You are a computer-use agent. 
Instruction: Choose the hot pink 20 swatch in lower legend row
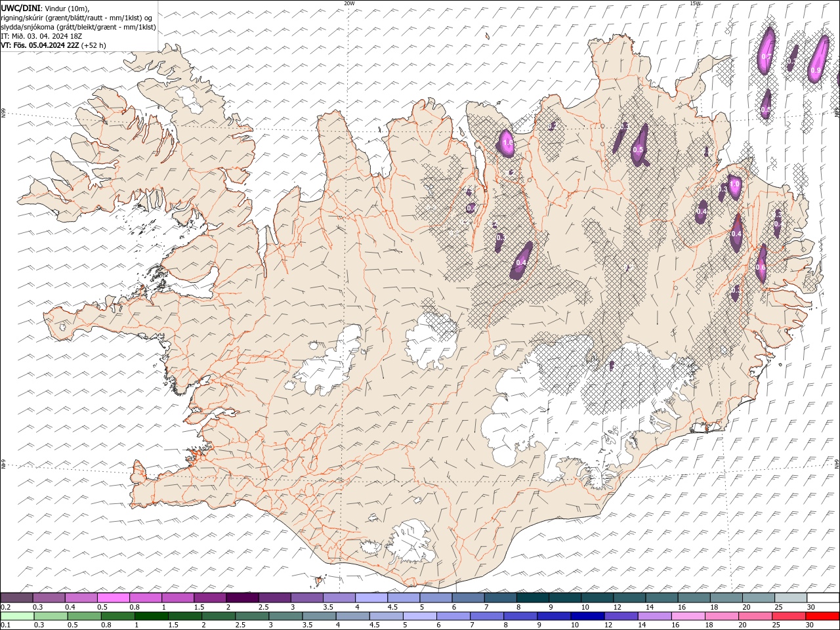(x=755, y=616)
